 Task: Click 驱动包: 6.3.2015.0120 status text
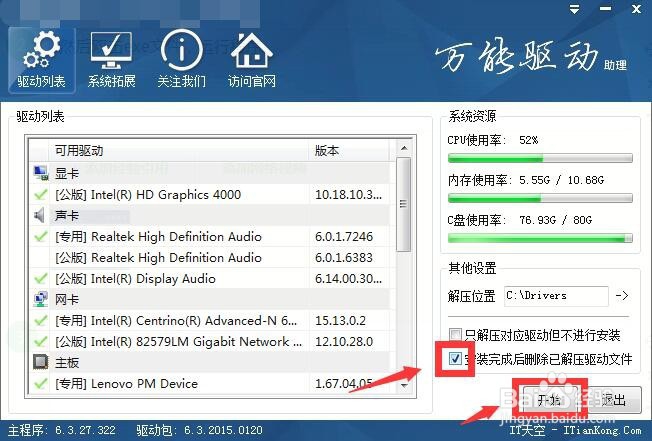(200, 430)
